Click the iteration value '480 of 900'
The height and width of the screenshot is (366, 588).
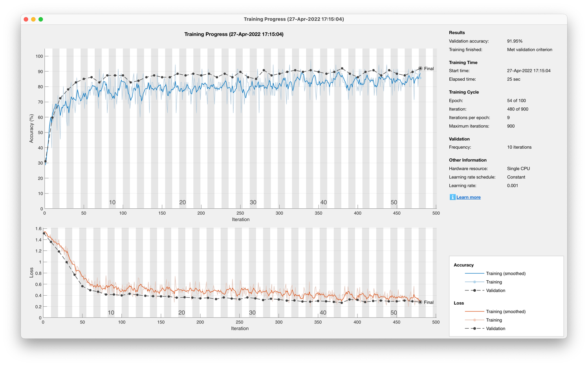517,109
